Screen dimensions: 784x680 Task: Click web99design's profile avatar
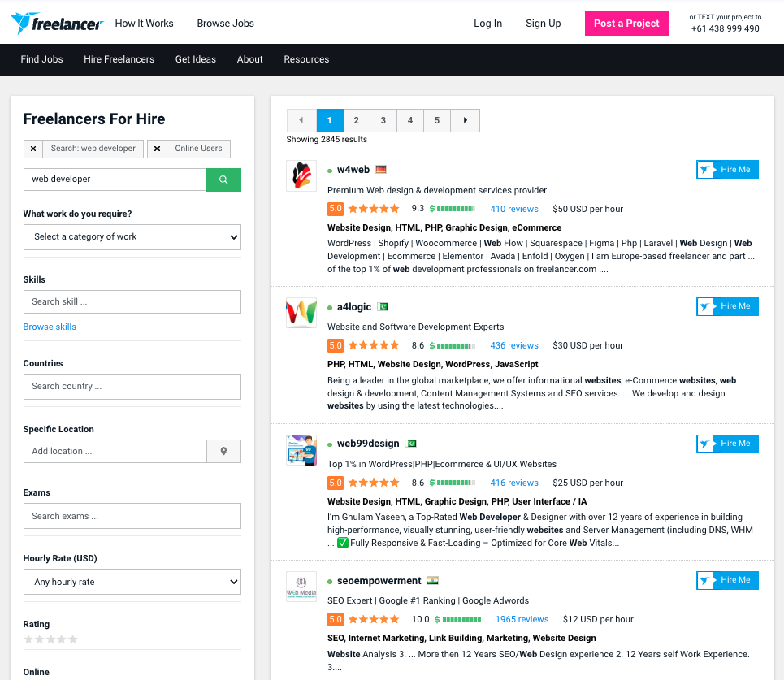point(301,448)
